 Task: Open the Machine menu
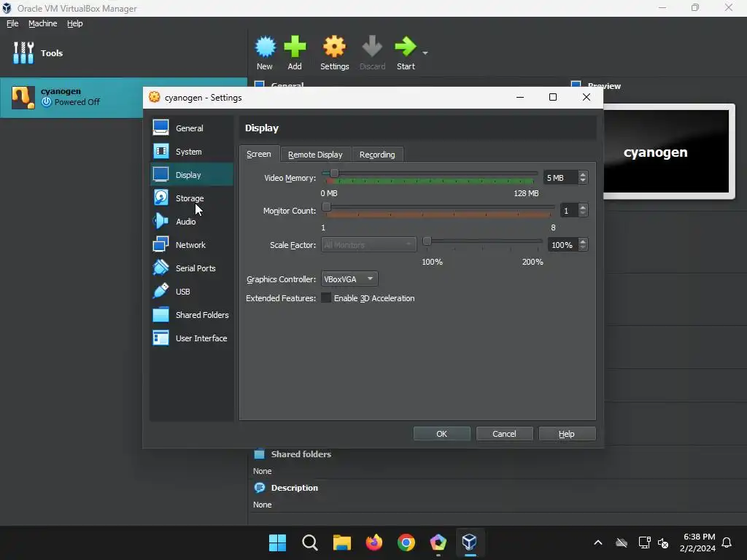coord(42,23)
